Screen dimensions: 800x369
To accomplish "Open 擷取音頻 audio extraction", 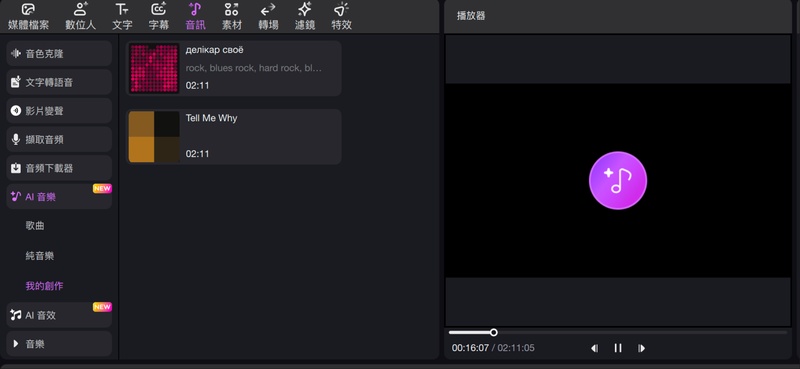I will click(59, 139).
